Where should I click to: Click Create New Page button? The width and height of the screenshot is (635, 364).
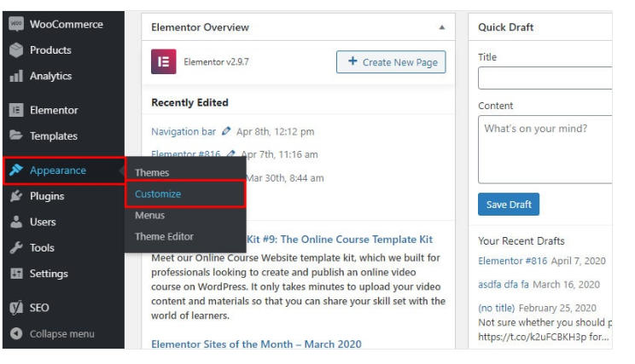[x=391, y=62]
